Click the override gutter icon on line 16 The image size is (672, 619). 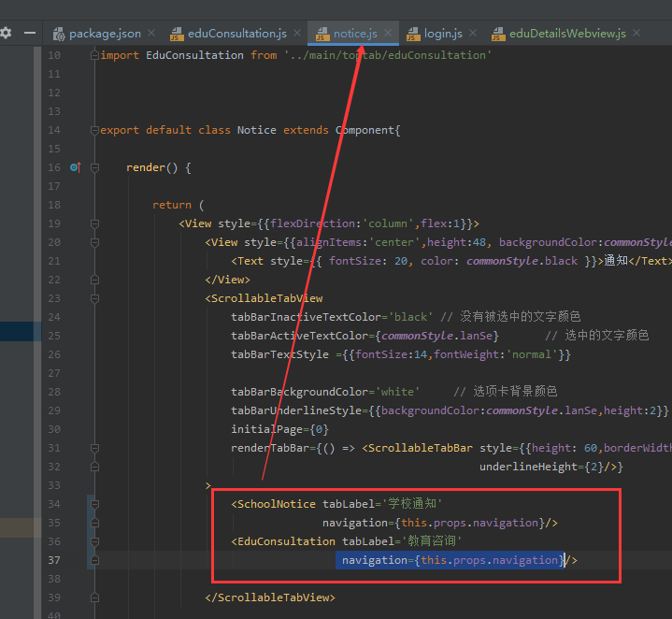pyautogui.click(x=76, y=167)
